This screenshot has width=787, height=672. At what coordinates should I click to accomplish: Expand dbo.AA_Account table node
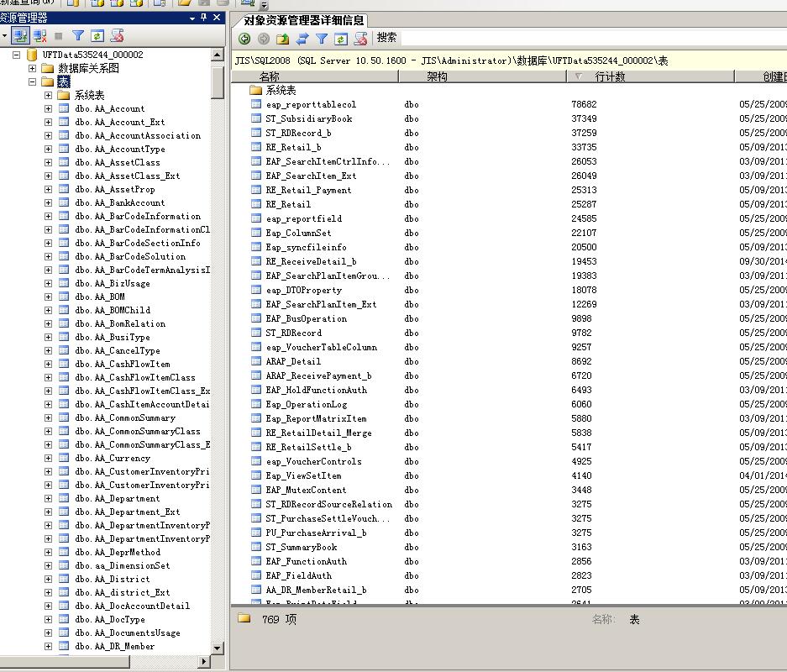[x=48, y=108]
